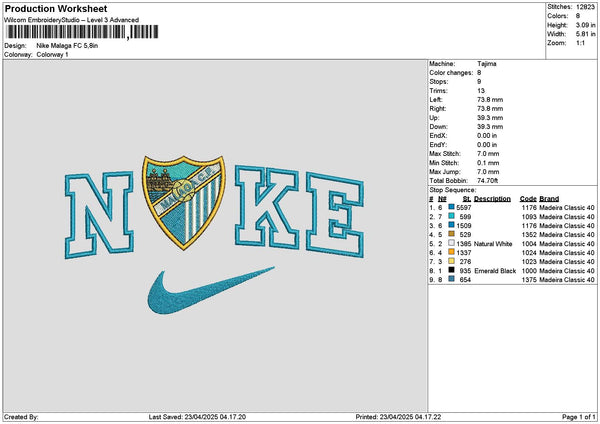This screenshot has height=424, width=600.
Task: Click stitch count '1509' in stop row 3
Action: pos(464,226)
